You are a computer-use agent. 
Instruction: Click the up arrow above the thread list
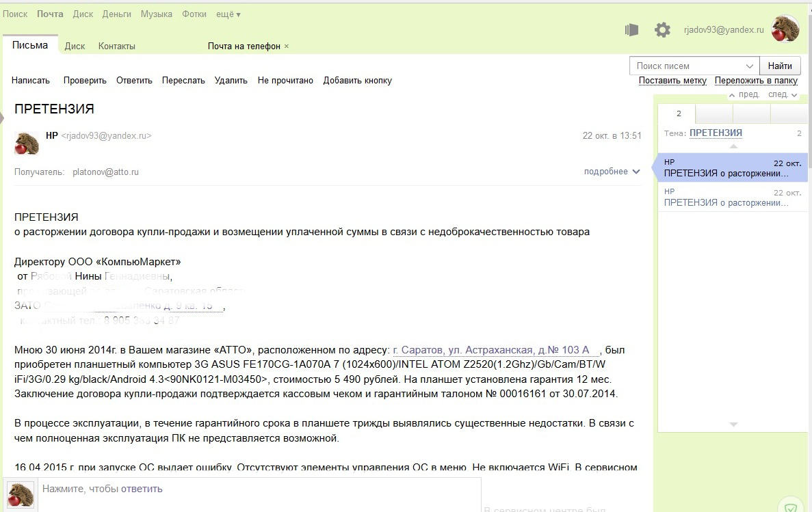click(x=733, y=146)
